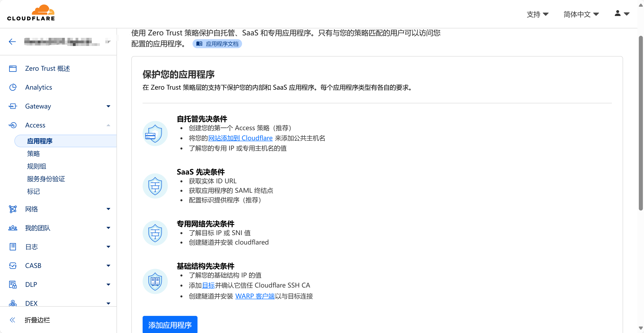Expand 我的团队 section
This screenshot has height=333, width=644.
(108, 228)
